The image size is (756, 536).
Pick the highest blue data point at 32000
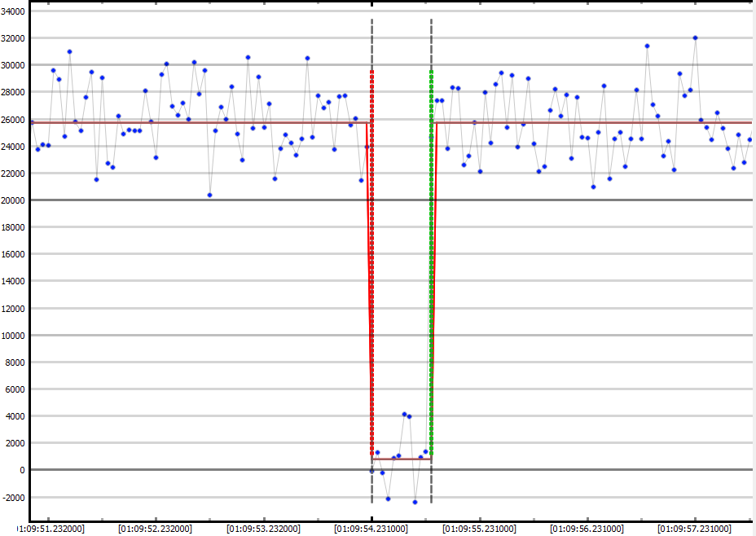695,37
